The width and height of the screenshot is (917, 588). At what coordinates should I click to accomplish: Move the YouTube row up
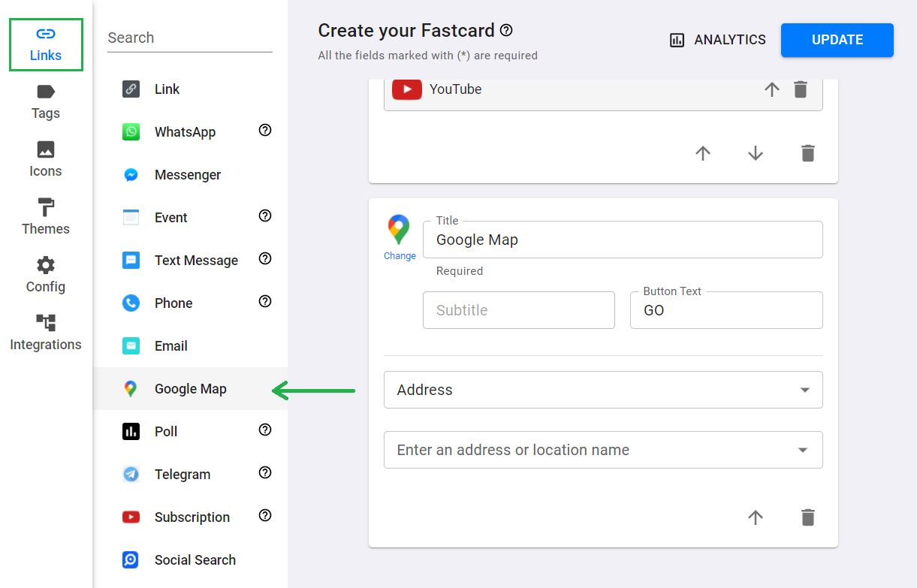pos(772,89)
